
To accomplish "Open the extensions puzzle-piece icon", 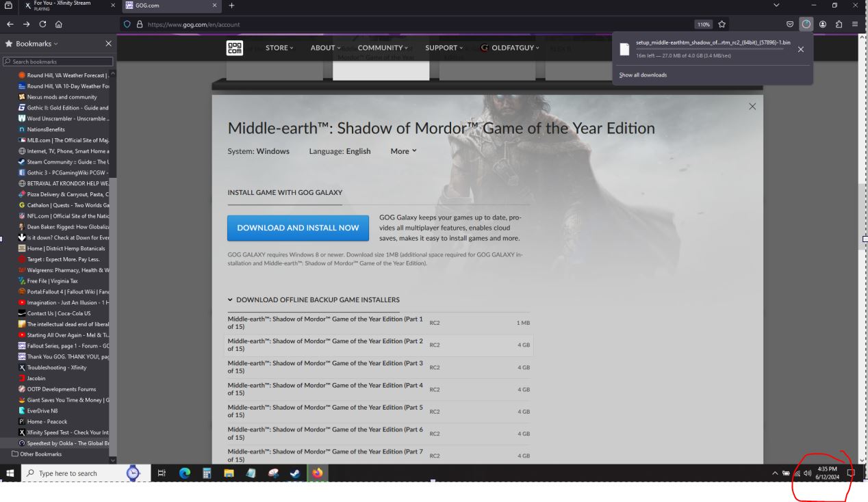I will (x=839, y=25).
